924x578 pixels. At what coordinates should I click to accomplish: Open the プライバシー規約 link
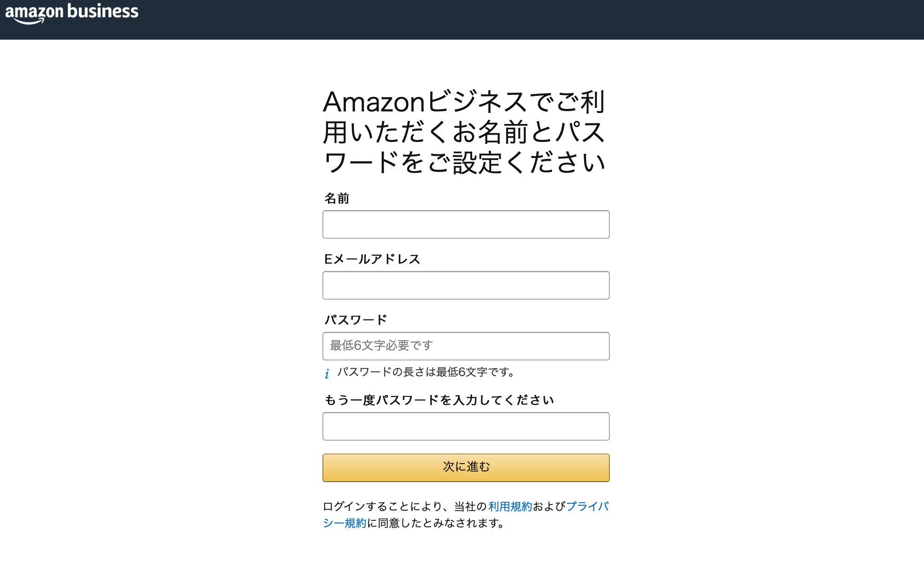coord(587,507)
